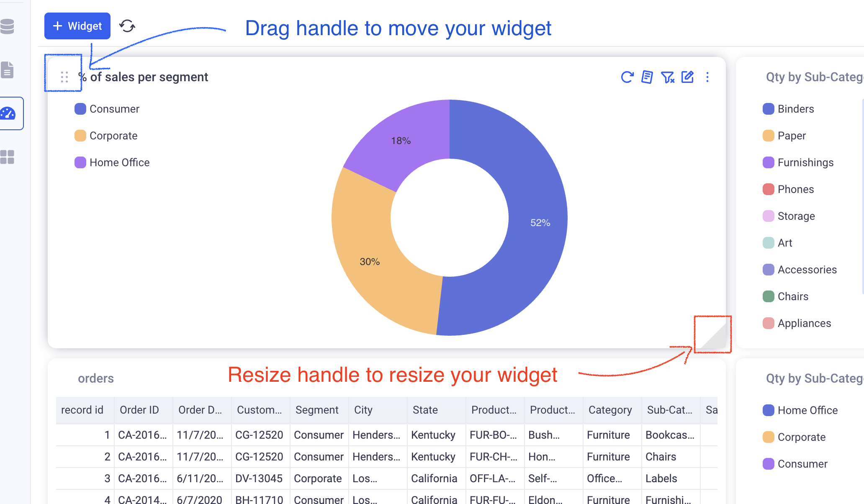Click the add Widget button

[77, 26]
